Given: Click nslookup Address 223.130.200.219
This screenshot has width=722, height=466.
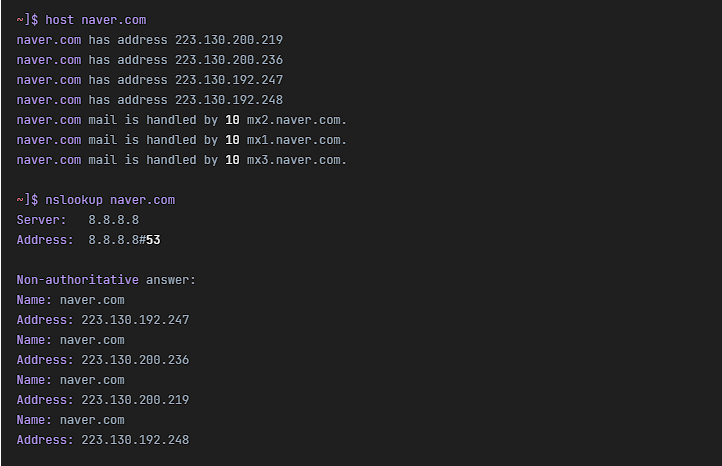Looking at the screenshot, I should (x=135, y=400).
